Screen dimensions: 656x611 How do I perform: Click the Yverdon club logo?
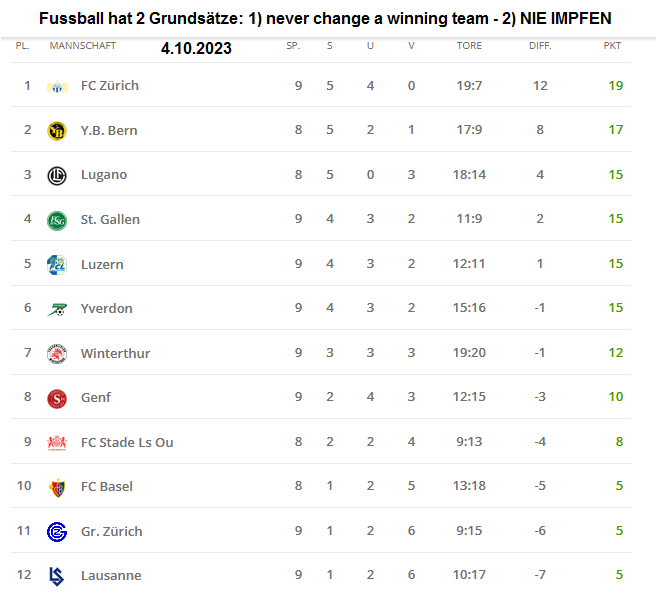pos(56,309)
